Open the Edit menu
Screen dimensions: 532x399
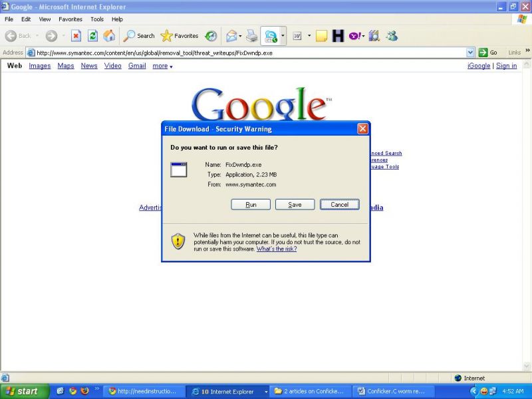pos(26,19)
